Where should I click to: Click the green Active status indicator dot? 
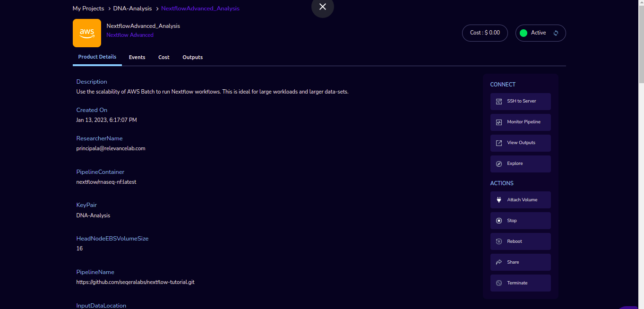[524, 33]
